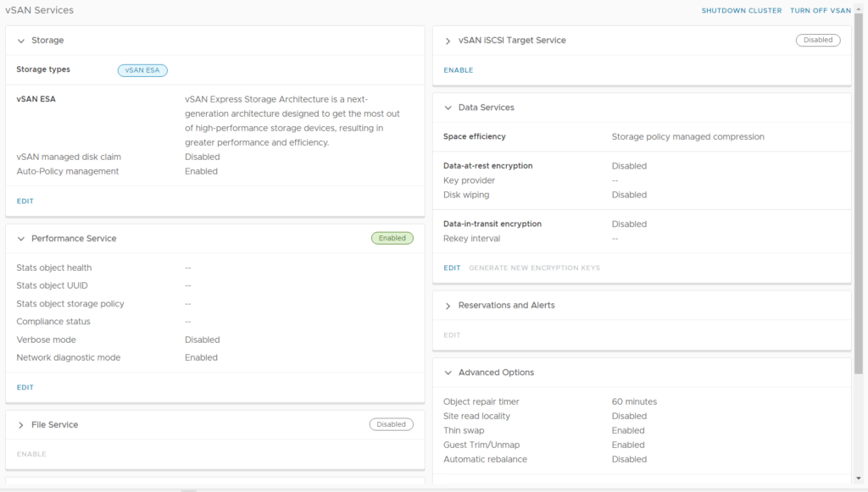868x492 pixels.
Task: Click GENERATE NEW ENCRYPTION KEYS
Action: click(534, 268)
